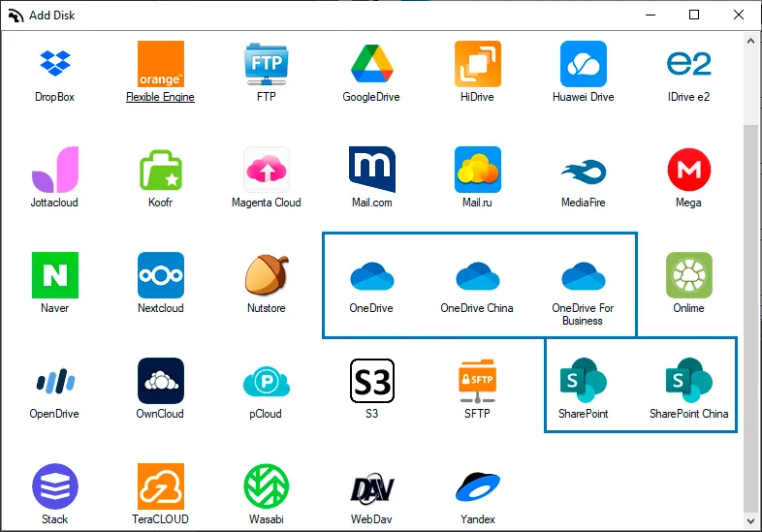Select IDrive e2 storage

point(688,64)
